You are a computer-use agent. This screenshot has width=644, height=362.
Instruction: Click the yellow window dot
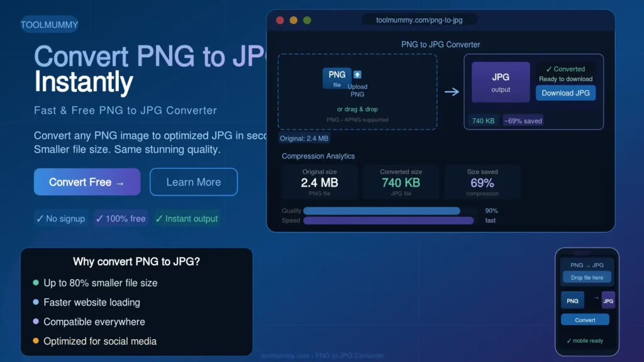(294, 20)
